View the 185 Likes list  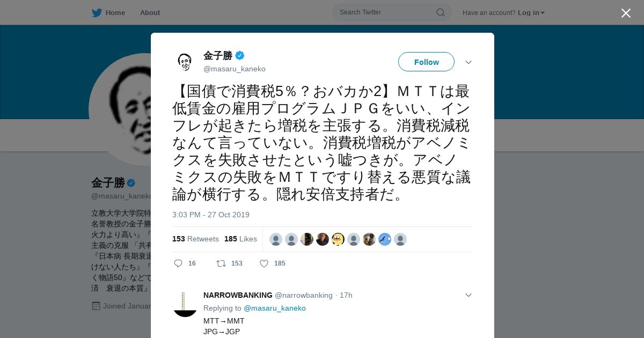click(x=240, y=239)
